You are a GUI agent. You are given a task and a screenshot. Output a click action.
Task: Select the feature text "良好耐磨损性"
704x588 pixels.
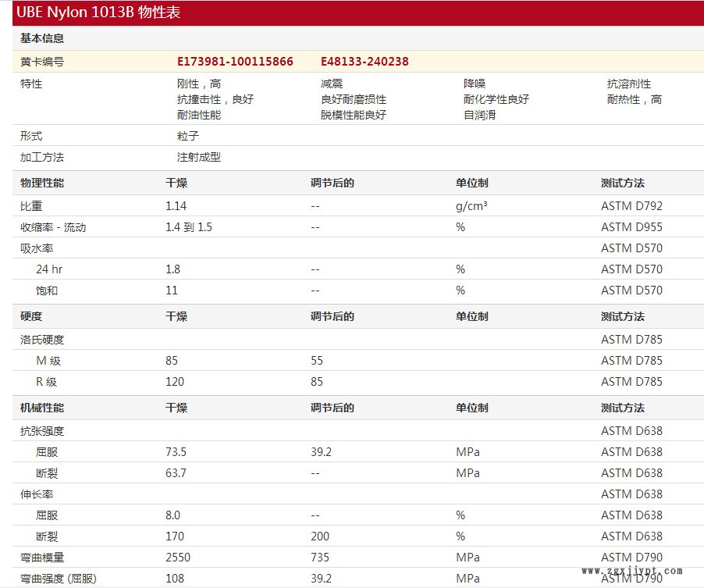354,99
